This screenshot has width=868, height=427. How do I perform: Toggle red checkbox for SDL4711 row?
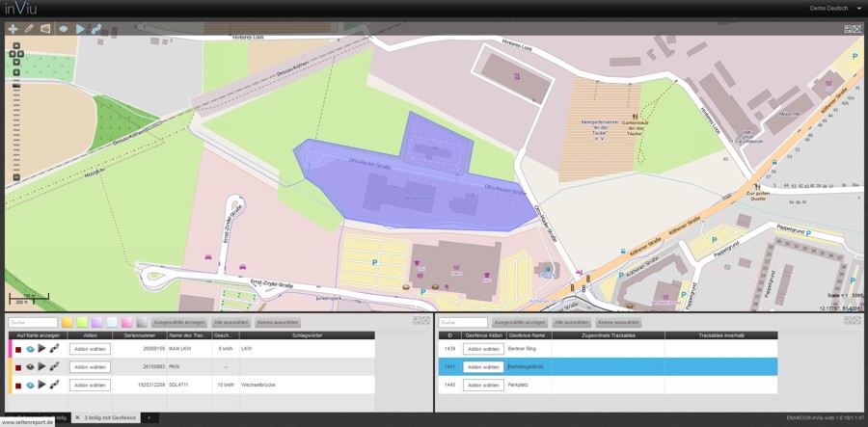tap(18, 386)
